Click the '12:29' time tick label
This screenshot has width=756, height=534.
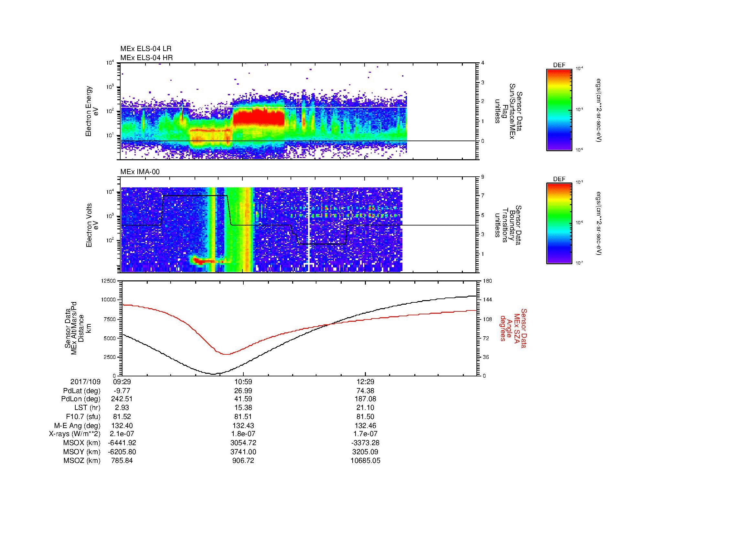(366, 382)
